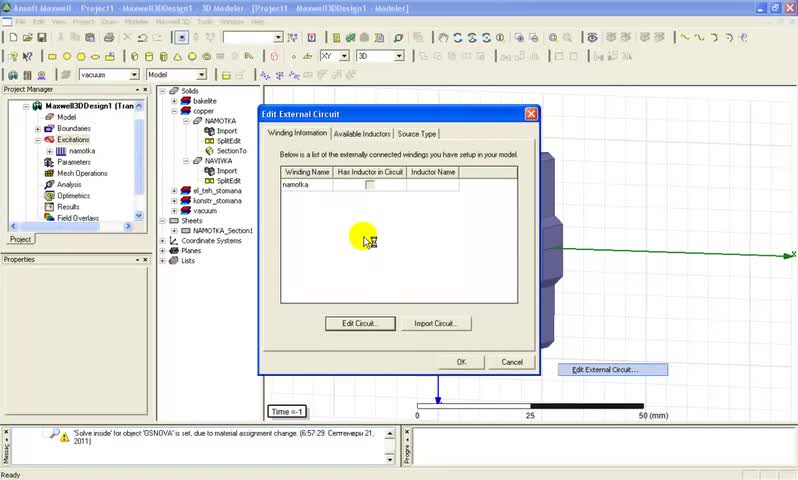Click Cancel in Edit External Circuit dialog
The height and width of the screenshot is (480, 798).
click(x=511, y=362)
